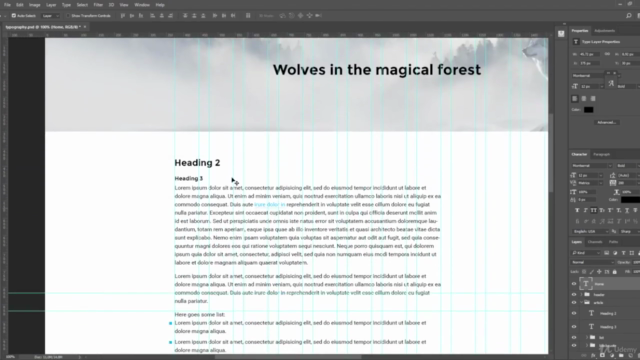Image resolution: width=640 pixels, height=360 pixels.
Task: Create new group folder icon
Action: click(621, 356)
